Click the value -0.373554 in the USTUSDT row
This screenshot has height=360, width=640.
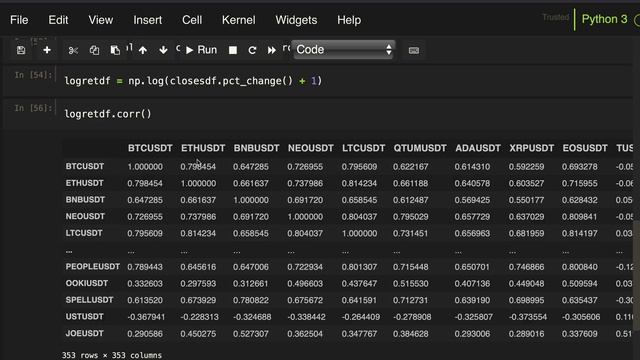[x=528, y=317]
